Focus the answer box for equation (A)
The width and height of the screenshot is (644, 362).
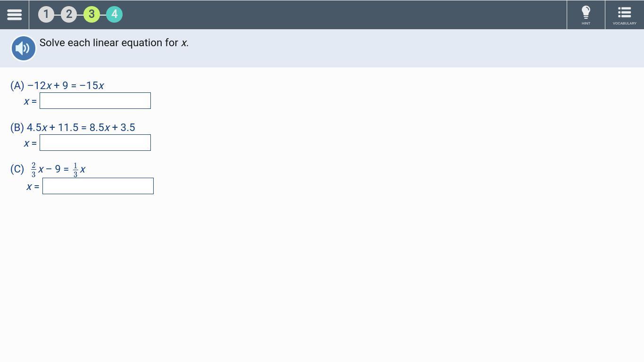[x=95, y=101]
